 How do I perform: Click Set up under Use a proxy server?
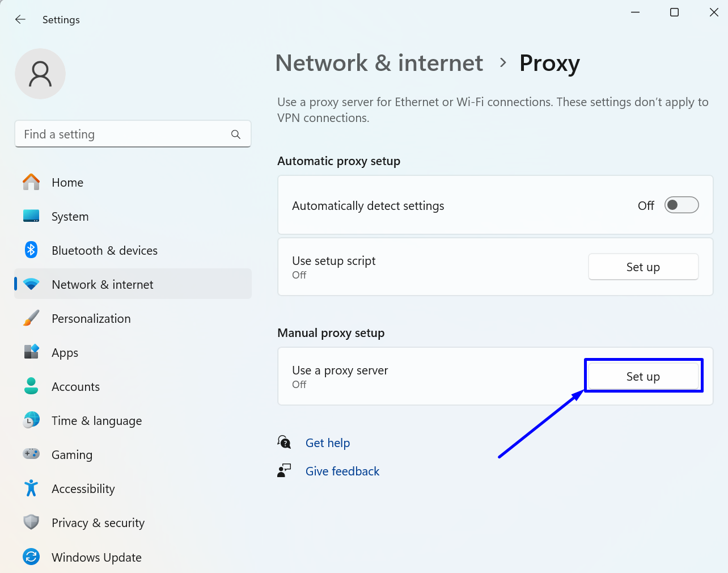[x=643, y=376]
